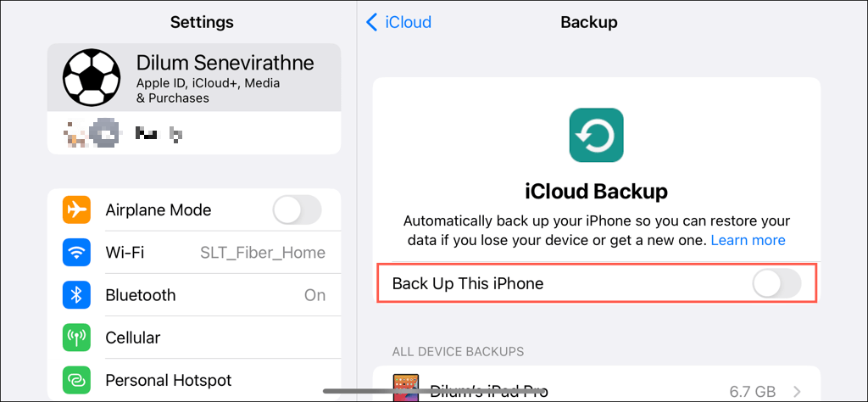
Task: Tap the green Cellular antenna icon
Action: pos(76,338)
